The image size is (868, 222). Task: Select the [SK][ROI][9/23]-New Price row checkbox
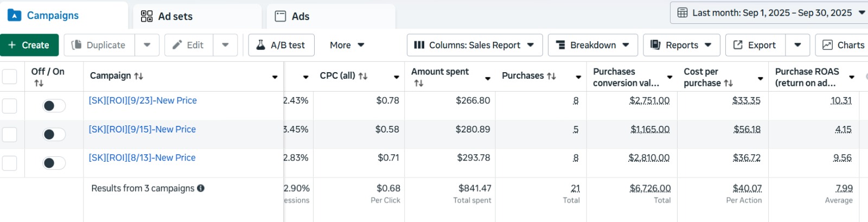pyautogui.click(x=10, y=106)
